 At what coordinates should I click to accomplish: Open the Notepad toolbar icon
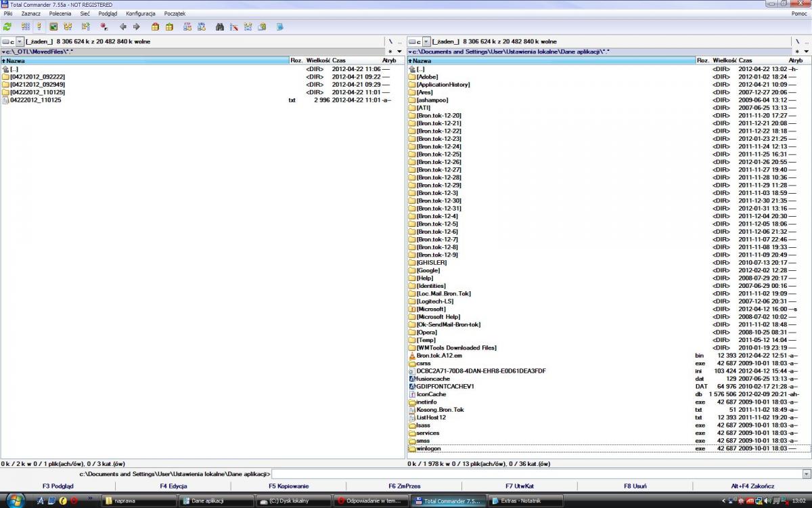279,27
